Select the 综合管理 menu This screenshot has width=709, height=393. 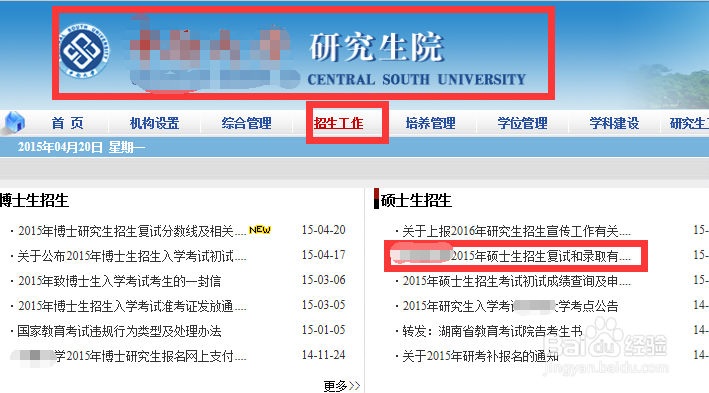pos(246,123)
